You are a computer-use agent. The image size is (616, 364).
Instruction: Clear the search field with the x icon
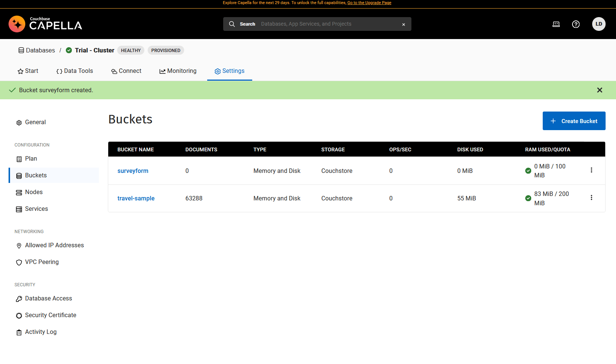point(404,25)
